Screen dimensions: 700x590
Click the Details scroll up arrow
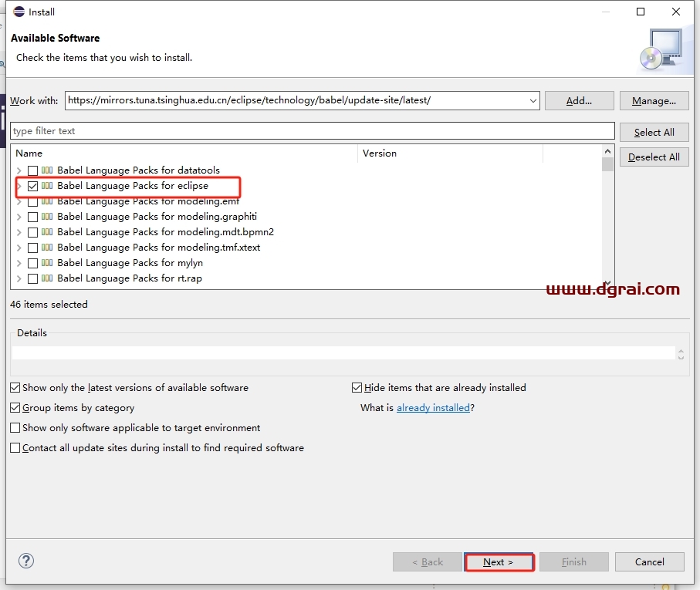(681, 351)
